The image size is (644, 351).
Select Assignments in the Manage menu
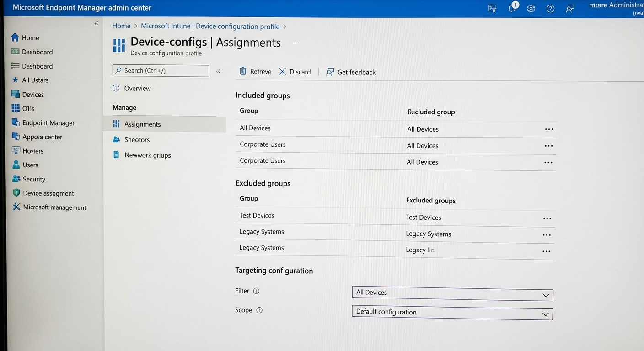coord(142,124)
